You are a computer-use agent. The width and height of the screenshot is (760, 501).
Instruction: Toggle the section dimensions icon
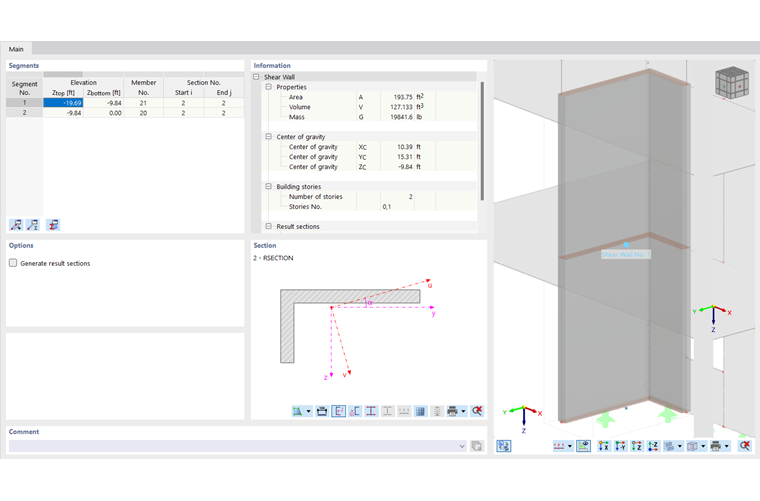click(x=338, y=411)
